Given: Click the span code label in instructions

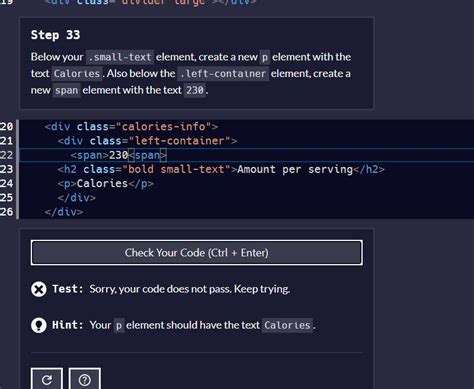Looking at the screenshot, I should point(66,90).
